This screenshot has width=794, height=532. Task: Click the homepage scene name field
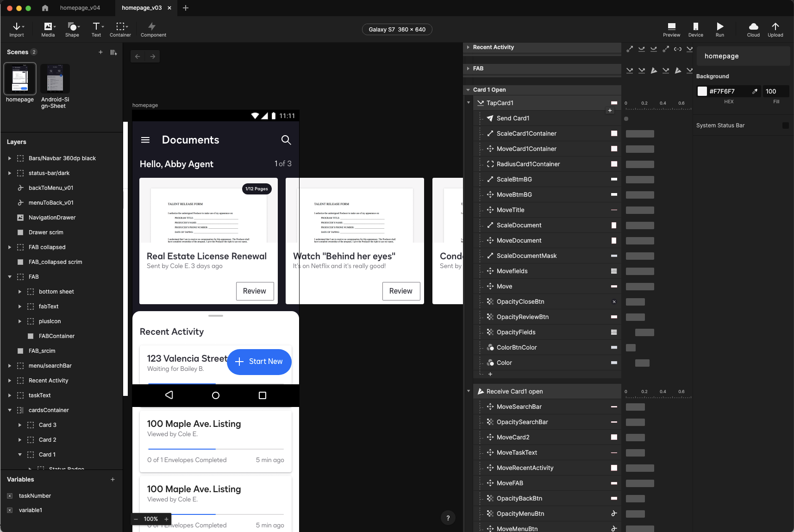point(743,56)
